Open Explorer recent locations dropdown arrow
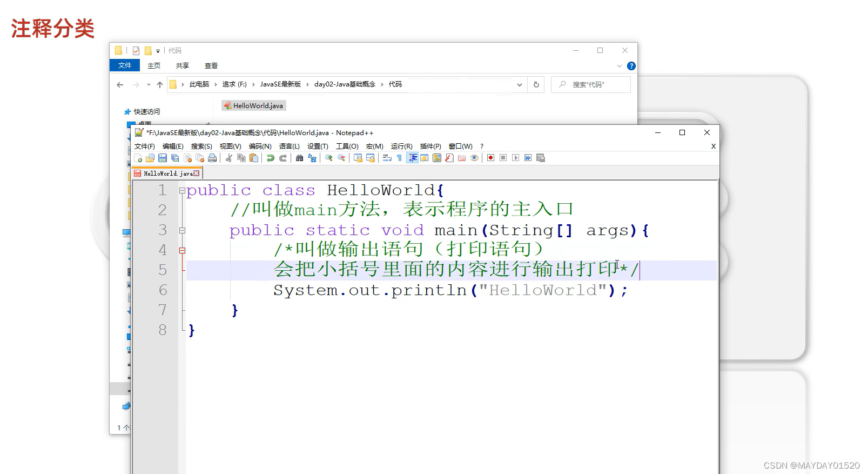Viewport: 868px width, 474px height. click(149, 84)
